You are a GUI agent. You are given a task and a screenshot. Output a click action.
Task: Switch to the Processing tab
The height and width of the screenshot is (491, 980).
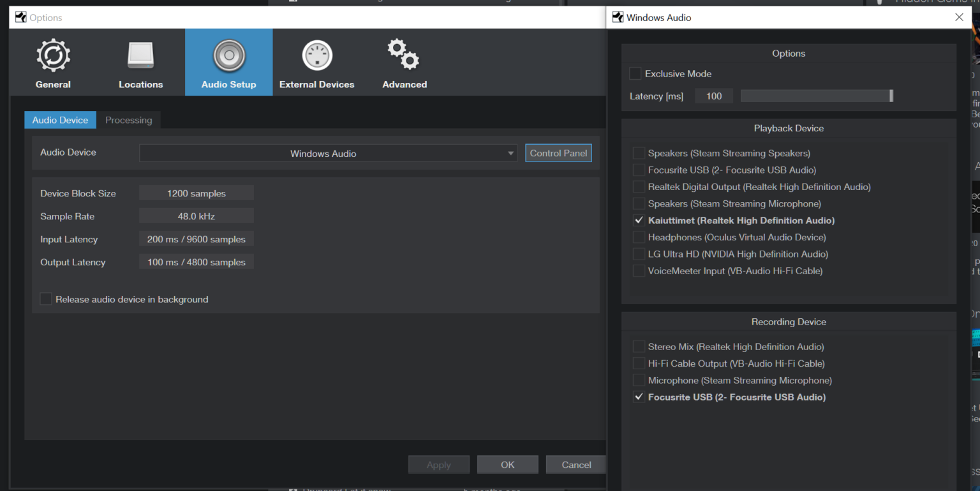128,120
